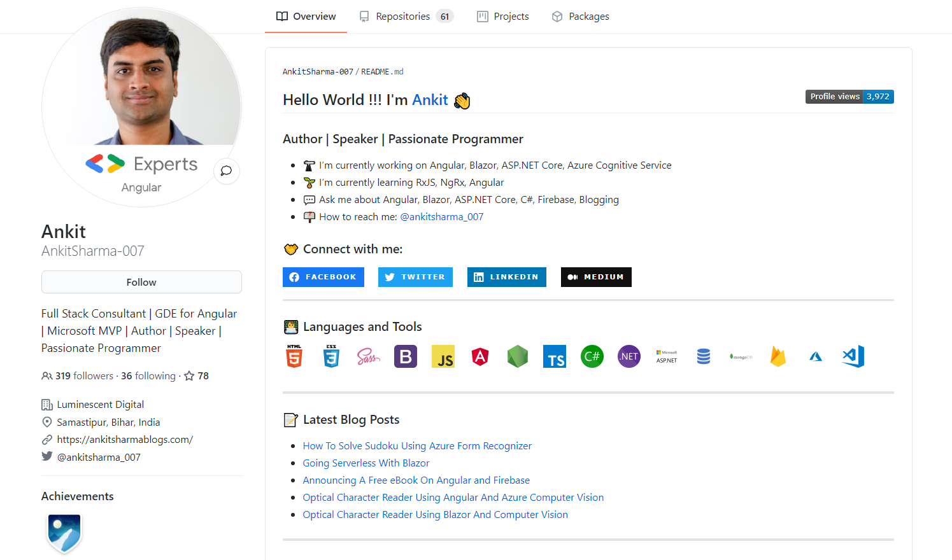
Task: Click the Sass logo icon
Action: 368,356
